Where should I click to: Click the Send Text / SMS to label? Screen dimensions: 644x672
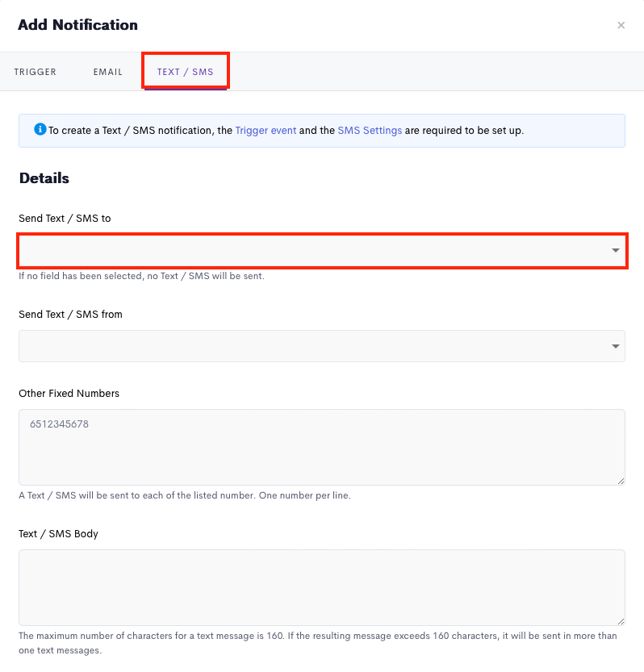coord(65,219)
